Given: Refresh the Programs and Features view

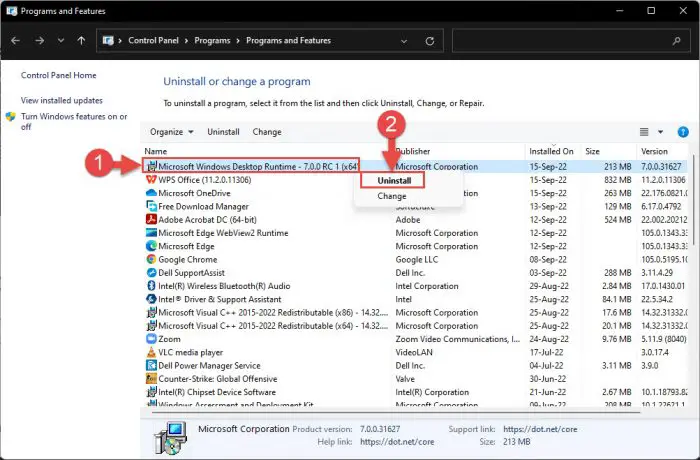Looking at the screenshot, I should click(x=430, y=41).
